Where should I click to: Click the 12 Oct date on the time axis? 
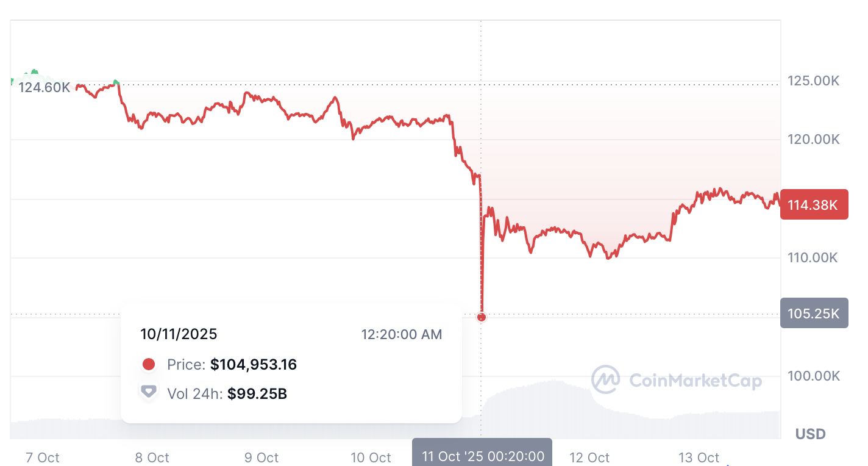(589, 457)
